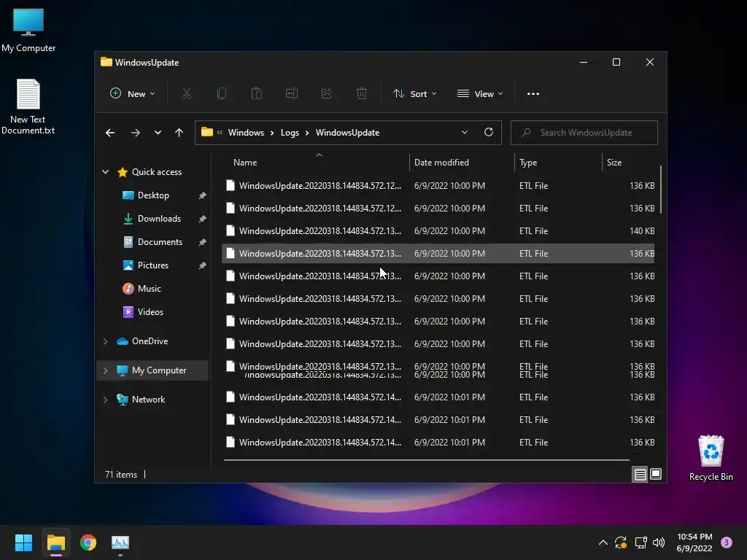This screenshot has height=560, width=747.
Task: Click the Delete trash icon
Action: (362, 94)
